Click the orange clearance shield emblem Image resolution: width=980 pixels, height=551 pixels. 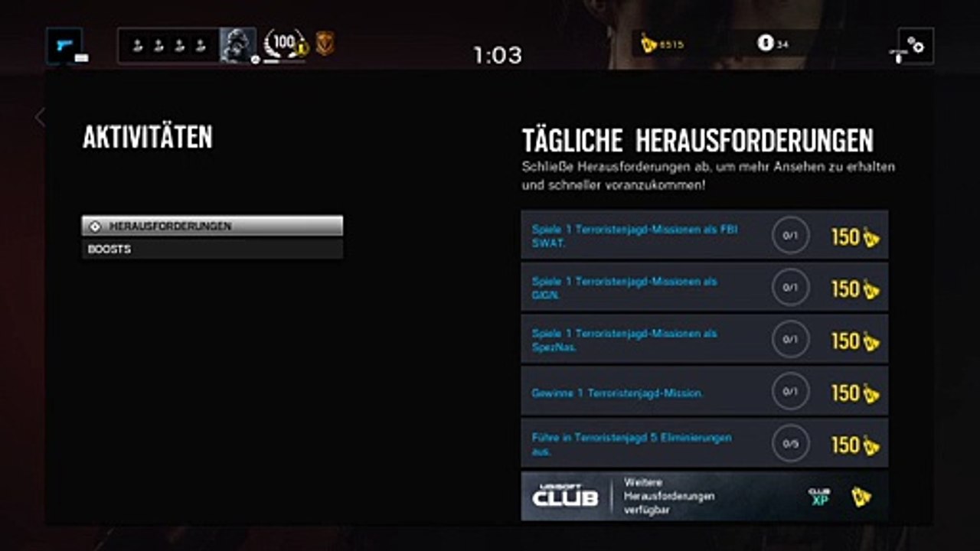(325, 44)
